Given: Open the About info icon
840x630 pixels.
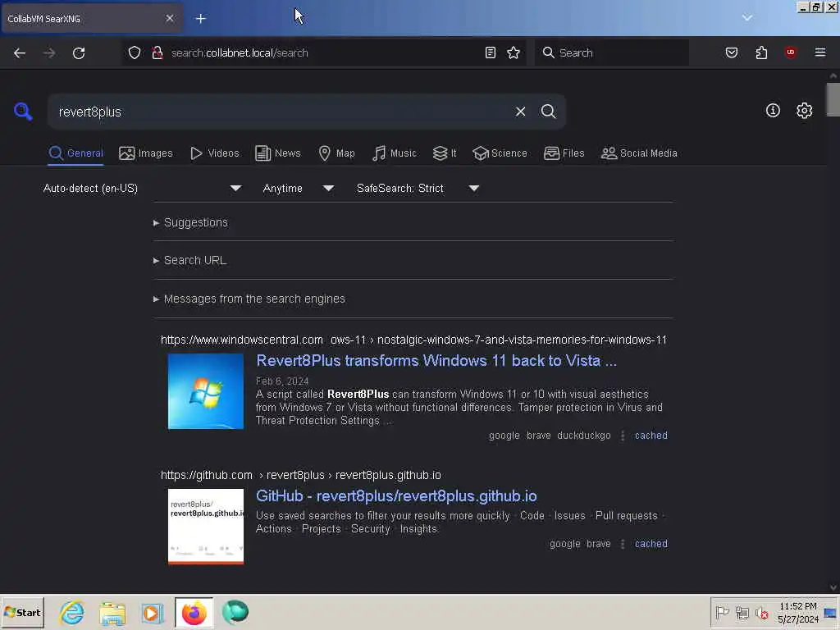Looking at the screenshot, I should 773,111.
